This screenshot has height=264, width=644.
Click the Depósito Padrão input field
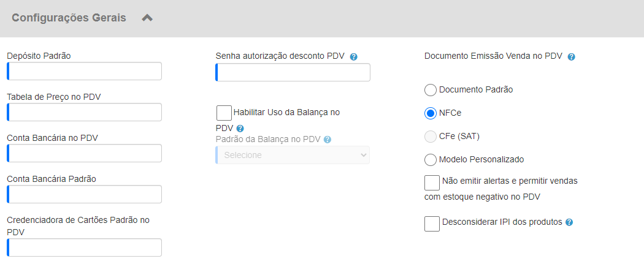84,71
